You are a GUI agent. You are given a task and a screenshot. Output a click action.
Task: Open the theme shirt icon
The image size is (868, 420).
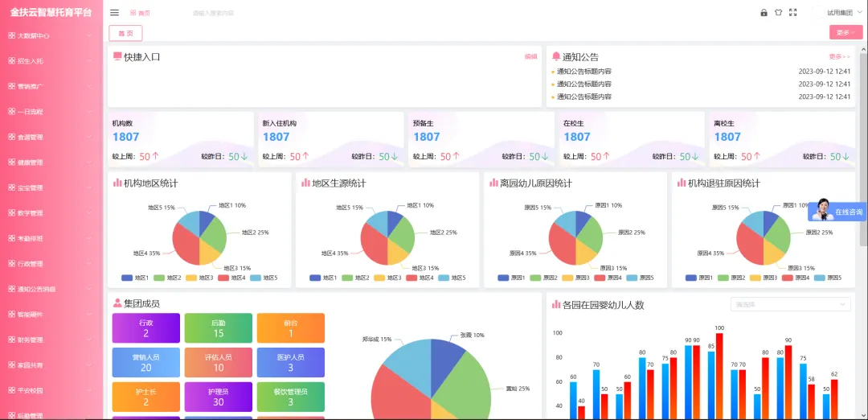[778, 13]
